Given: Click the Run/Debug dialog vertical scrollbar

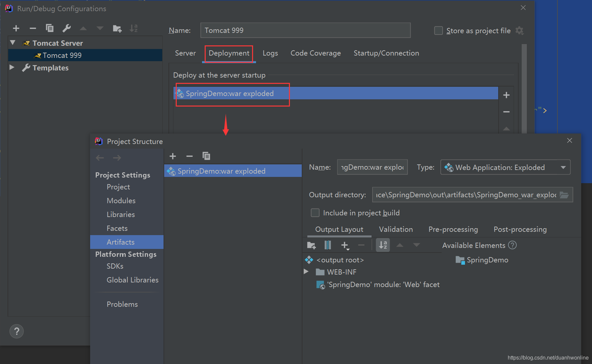Looking at the screenshot, I should point(524,89).
